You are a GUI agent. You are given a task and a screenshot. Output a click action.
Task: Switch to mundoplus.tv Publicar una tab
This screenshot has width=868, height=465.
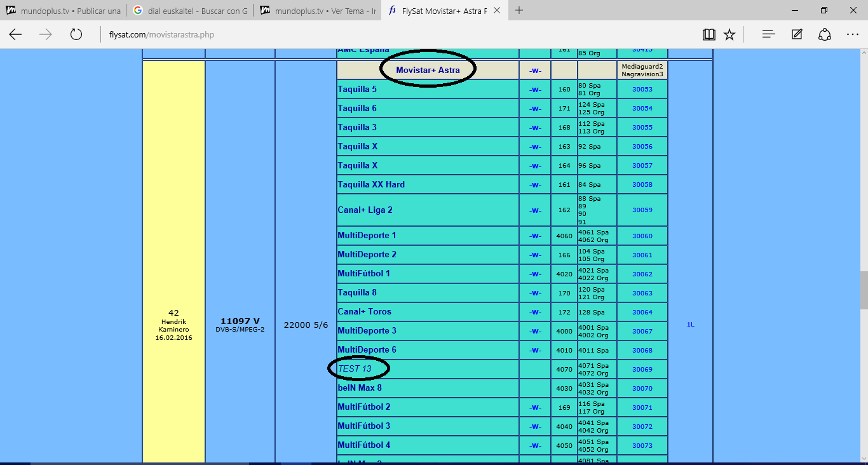63,11
